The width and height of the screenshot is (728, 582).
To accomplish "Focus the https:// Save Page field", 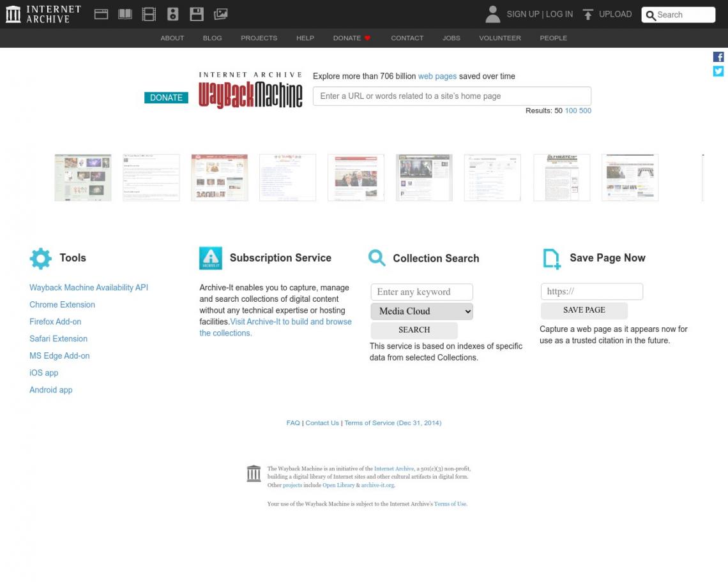I will [591, 292].
